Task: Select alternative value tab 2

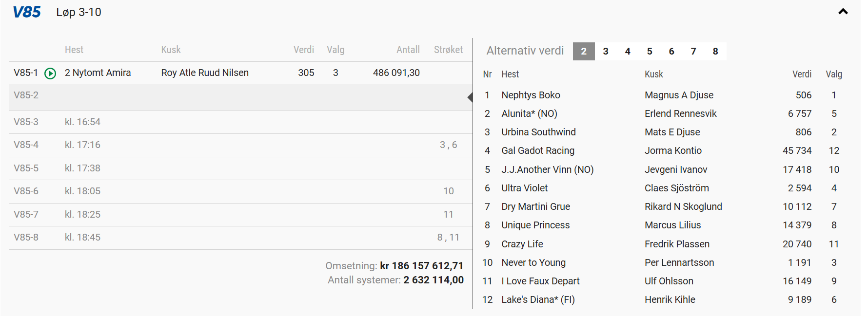Action: tap(583, 51)
